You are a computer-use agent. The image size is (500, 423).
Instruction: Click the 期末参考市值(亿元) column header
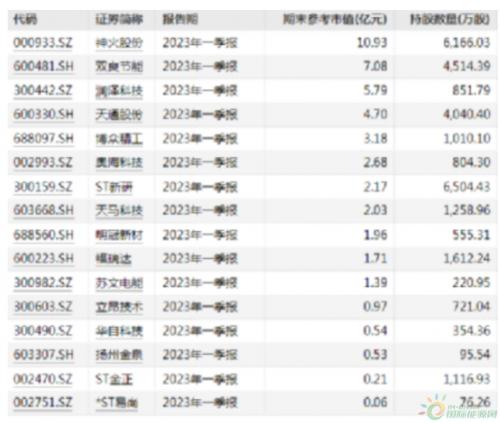[x=335, y=19]
